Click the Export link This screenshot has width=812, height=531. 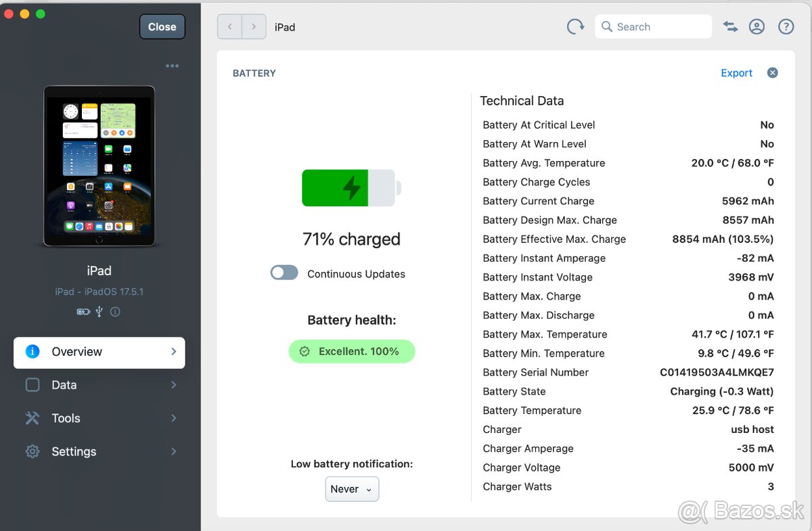pos(736,73)
